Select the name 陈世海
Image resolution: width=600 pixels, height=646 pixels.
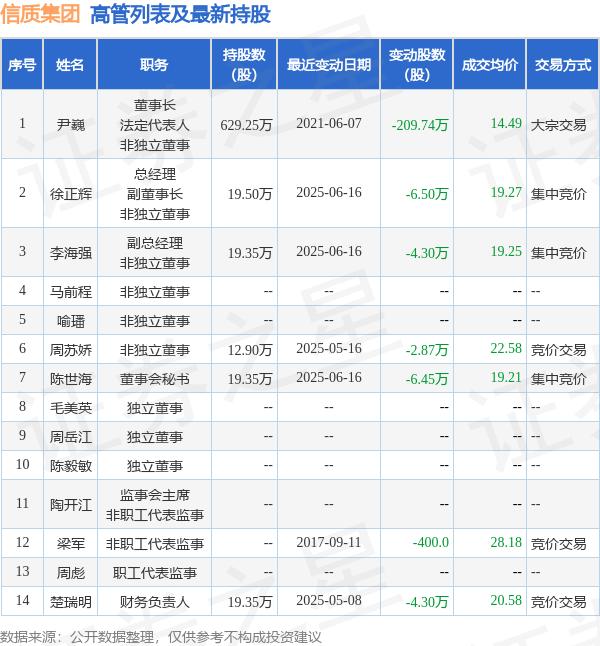coord(71,379)
